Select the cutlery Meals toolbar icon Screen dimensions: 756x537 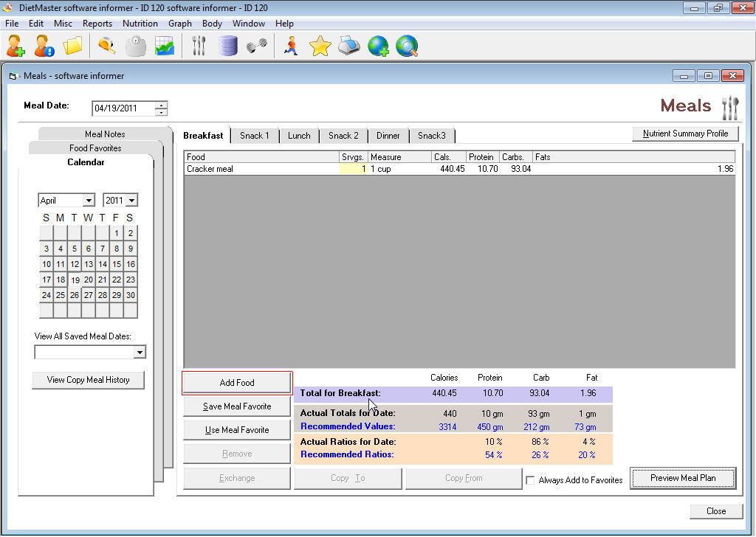(198, 45)
